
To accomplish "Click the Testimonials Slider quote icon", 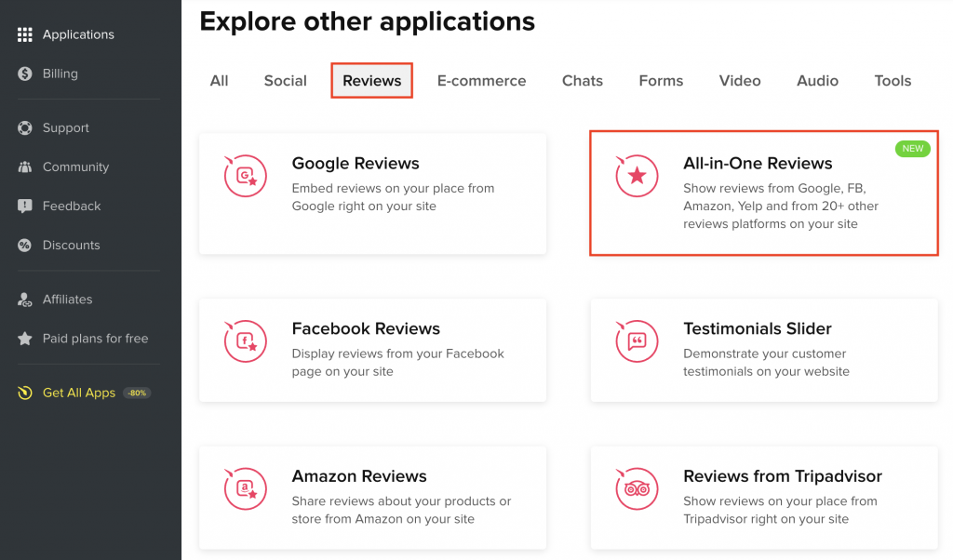I will click(x=637, y=340).
